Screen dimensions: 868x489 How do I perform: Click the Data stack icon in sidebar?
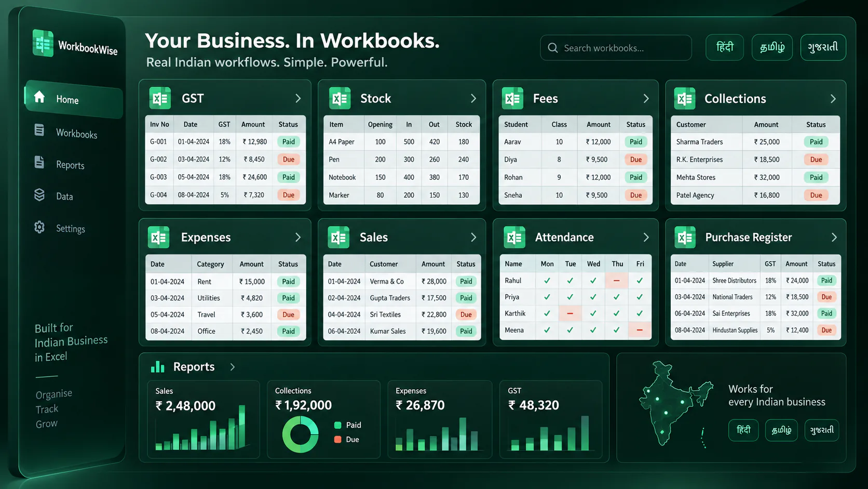[x=39, y=194]
